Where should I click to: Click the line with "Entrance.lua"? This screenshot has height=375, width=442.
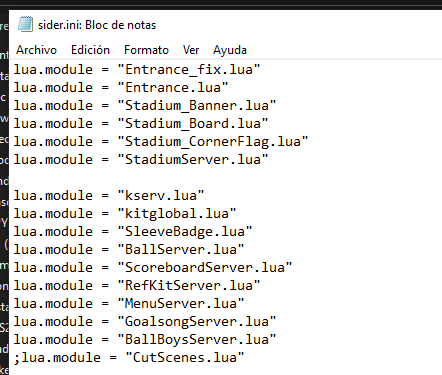[x=121, y=88]
